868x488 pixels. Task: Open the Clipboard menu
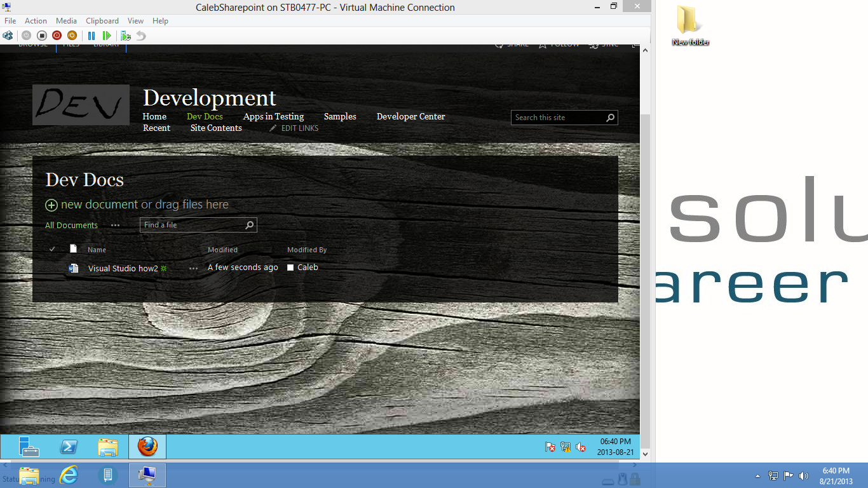(x=102, y=21)
